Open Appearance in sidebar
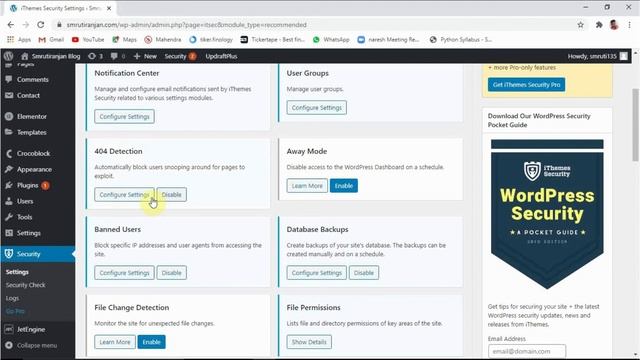 pyautogui.click(x=34, y=169)
